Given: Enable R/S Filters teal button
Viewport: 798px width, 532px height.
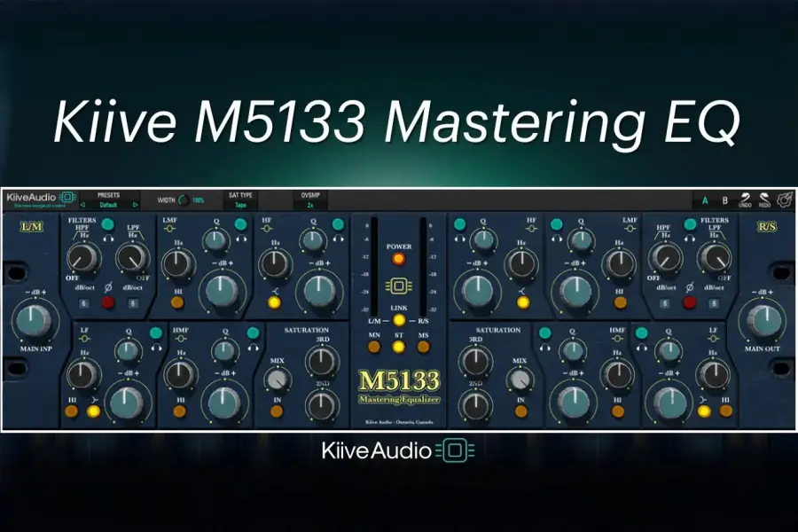Looking at the screenshot, I should point(690,224).
